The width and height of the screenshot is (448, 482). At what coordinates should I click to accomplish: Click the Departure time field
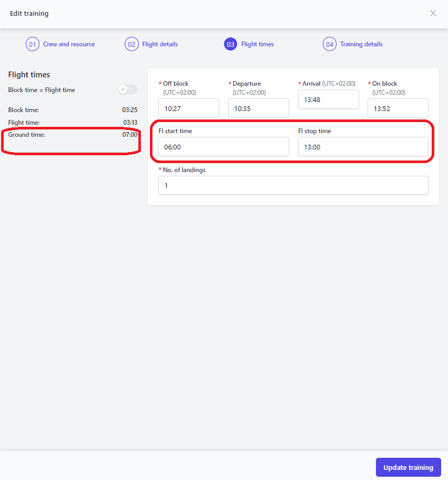pyautogui.click(x=258, y=108)
